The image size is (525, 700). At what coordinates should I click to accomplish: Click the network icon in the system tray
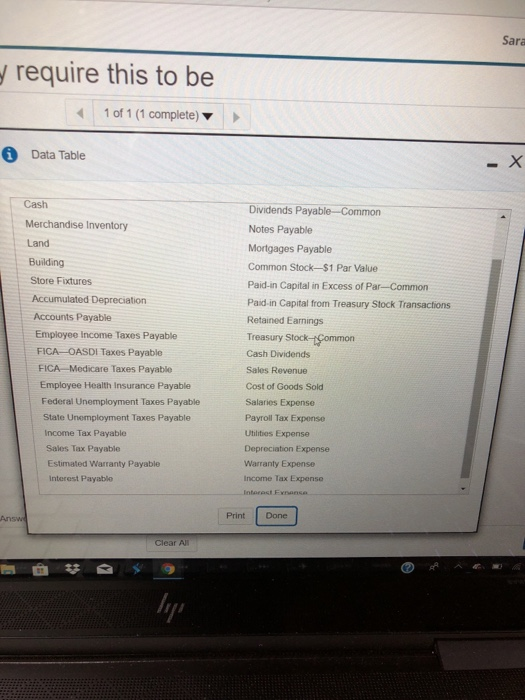tap(517, 567)
